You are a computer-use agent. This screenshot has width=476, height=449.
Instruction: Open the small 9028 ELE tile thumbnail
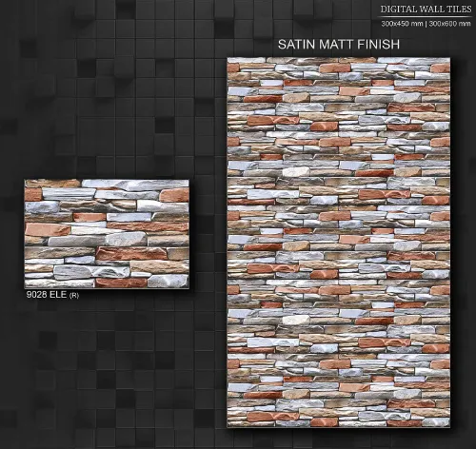(x=107, y=234)
